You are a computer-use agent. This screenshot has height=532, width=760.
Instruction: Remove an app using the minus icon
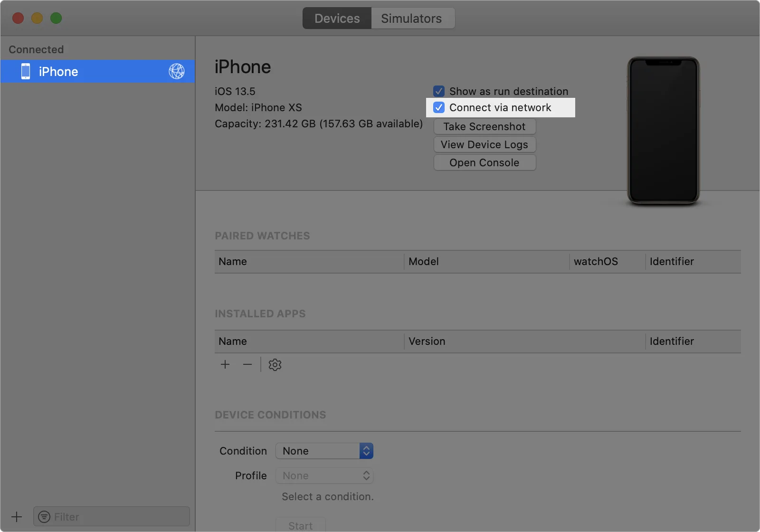coord(247,364)
